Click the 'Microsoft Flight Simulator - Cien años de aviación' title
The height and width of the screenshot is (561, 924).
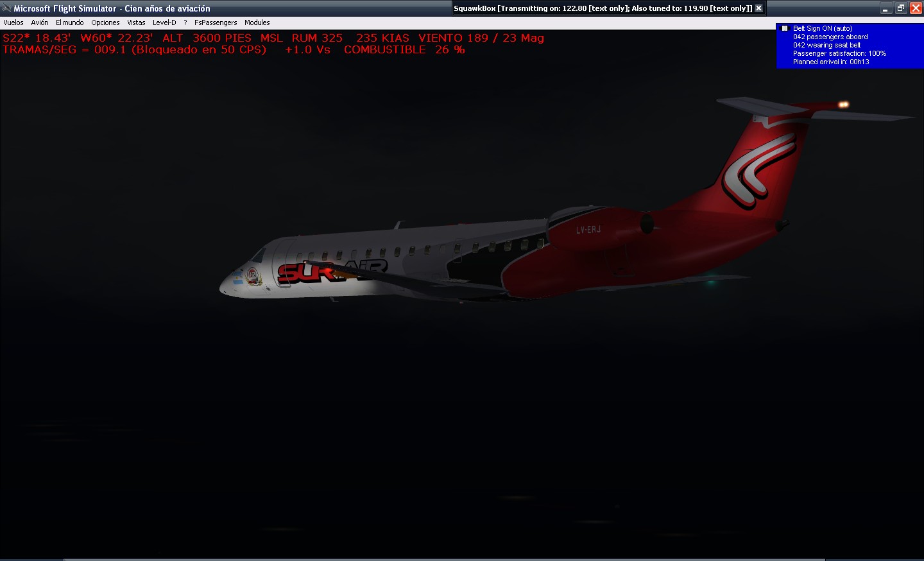112,8
